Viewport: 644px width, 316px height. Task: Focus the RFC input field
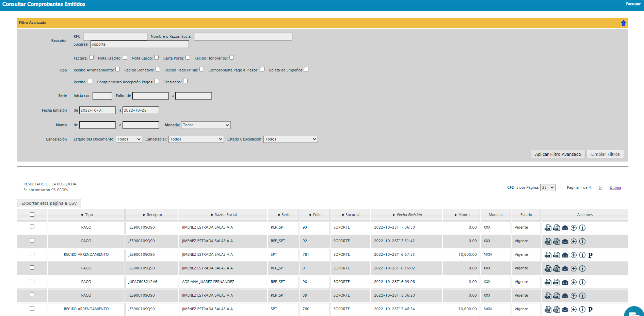(x=115, y=36)
